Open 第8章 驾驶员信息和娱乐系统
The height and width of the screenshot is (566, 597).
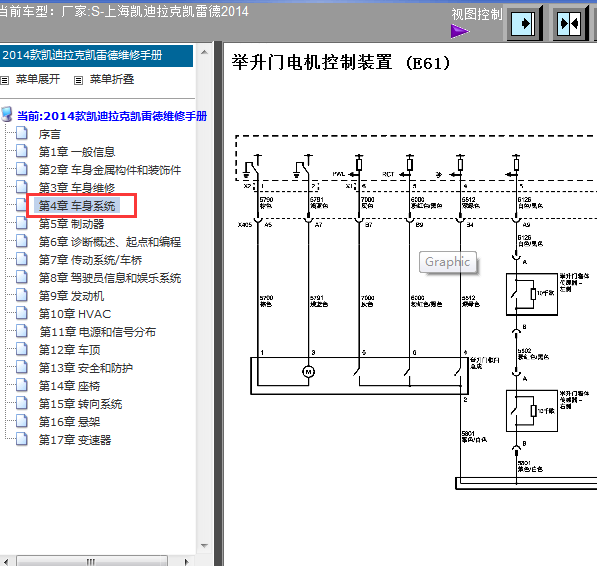click(110, 278)
